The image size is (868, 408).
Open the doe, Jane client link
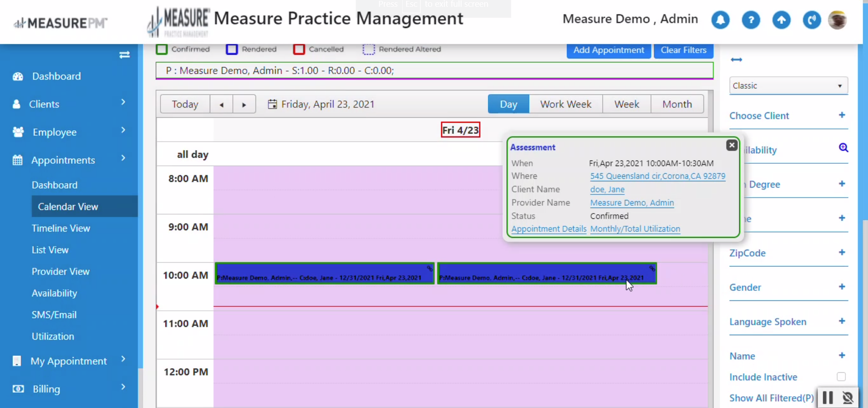607,190
